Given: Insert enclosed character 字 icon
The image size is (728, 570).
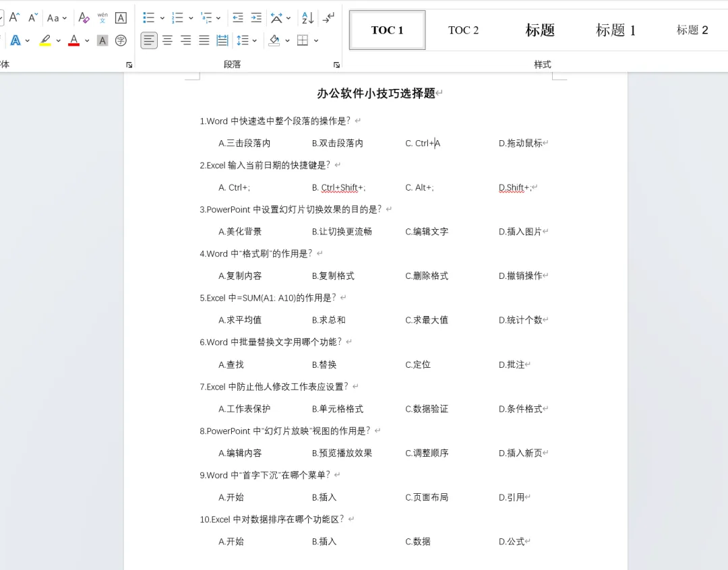Looking at the screenshot, I should [121, 40].
